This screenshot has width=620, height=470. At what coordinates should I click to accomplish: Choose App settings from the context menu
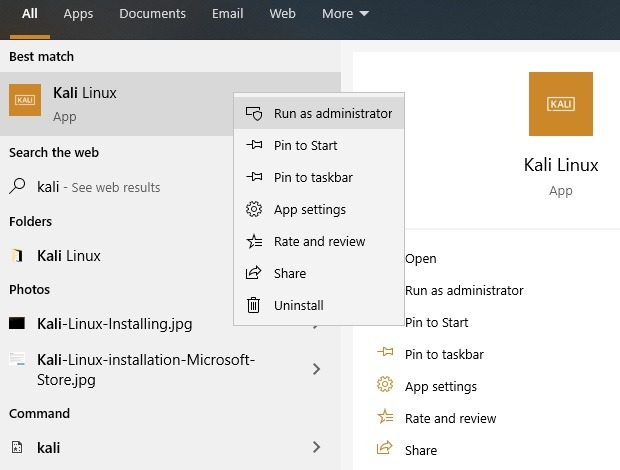pyautogui.click(x=319, y=210)
